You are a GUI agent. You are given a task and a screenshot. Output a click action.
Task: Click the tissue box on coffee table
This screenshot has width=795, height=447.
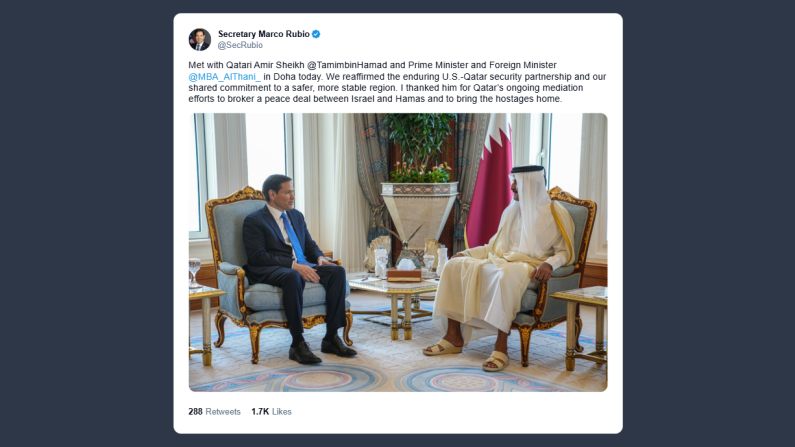click(405, 272)
